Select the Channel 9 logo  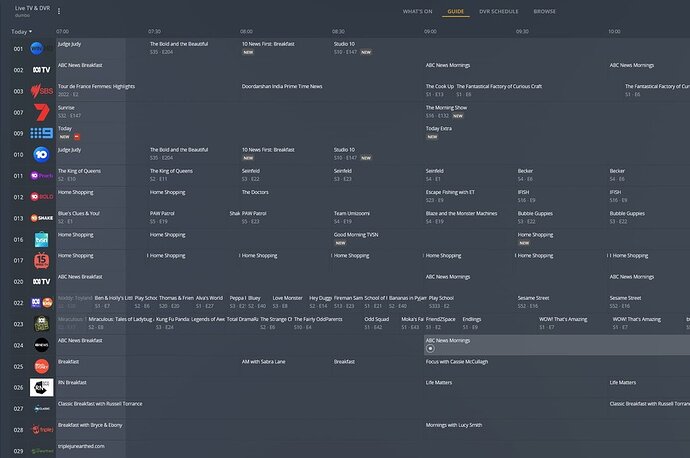point(41,133)
